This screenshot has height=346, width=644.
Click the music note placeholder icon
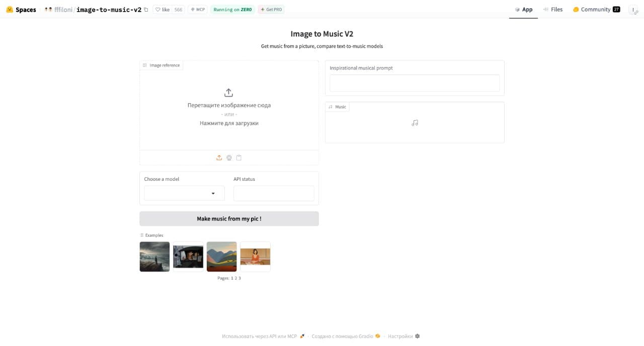pos(415,122)
